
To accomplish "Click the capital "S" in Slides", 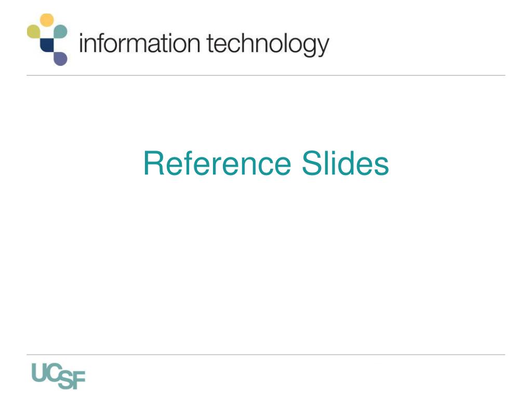I will pyautogui.click(x=312, y=164).
